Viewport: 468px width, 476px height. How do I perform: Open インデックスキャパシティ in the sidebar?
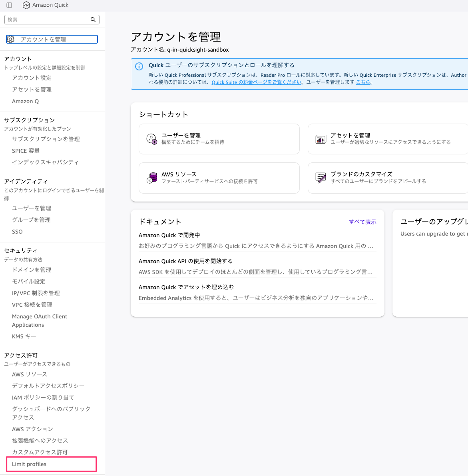point(45,162)
